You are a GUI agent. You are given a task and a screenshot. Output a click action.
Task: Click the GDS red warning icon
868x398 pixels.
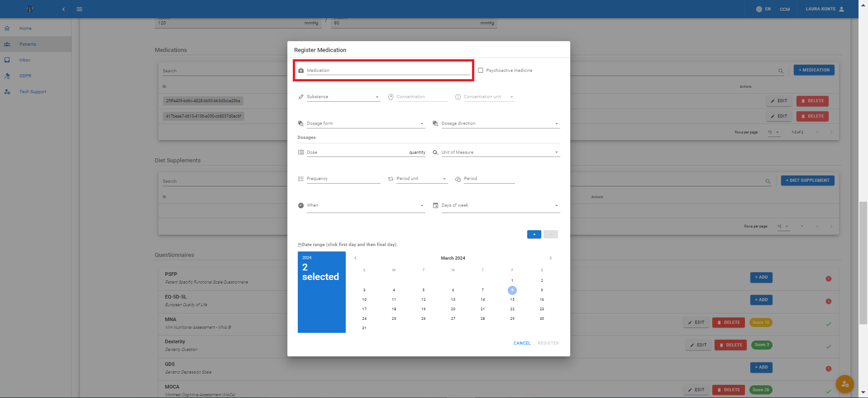[829, 369]
